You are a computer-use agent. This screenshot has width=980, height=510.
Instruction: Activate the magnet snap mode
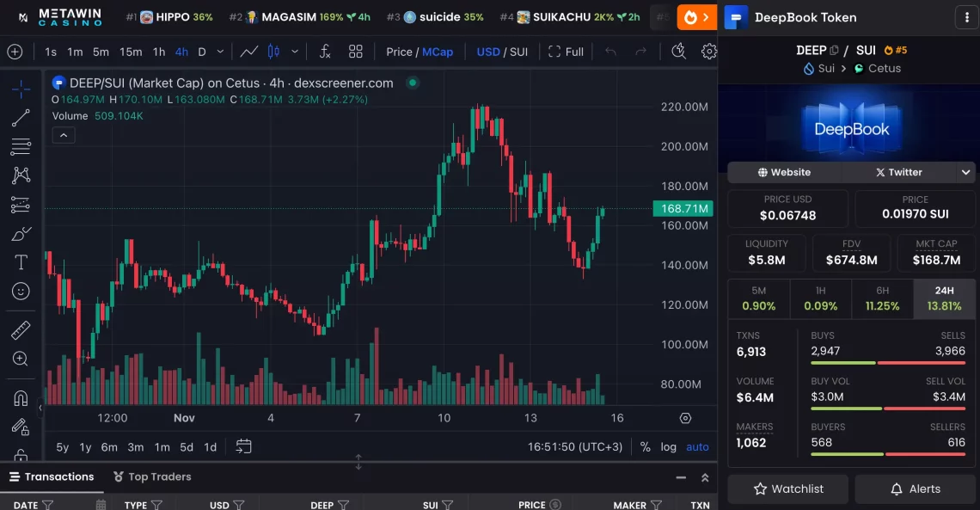coord(21,398)
